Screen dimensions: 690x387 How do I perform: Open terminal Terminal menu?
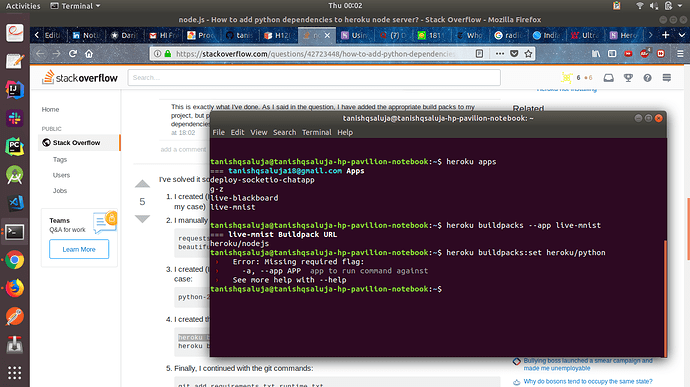point(316,132)
